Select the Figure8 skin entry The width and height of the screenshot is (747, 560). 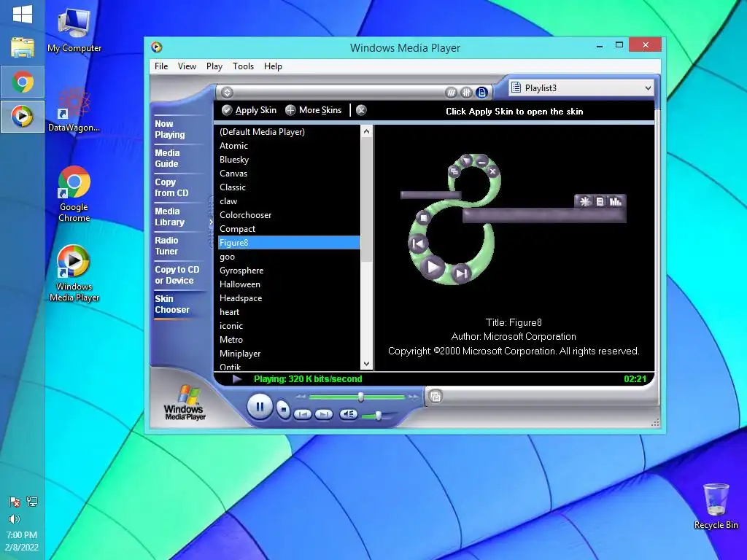[x=289, y=242]
